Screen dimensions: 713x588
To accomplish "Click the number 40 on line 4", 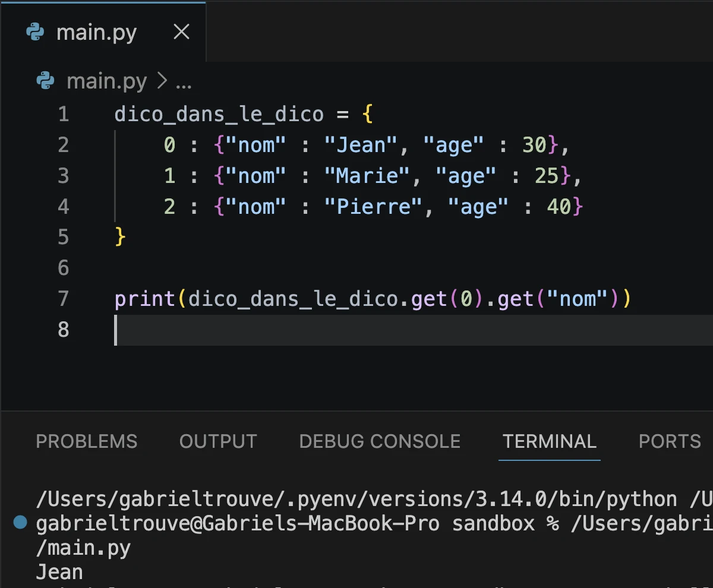I will [559, 207].
